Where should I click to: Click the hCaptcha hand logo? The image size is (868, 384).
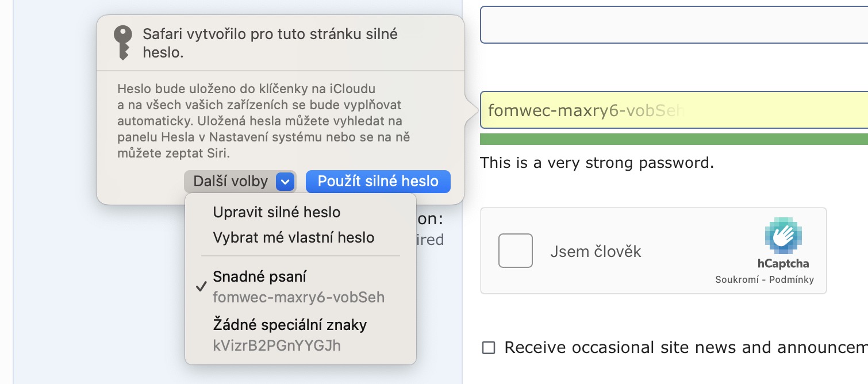tap(783, 236)
